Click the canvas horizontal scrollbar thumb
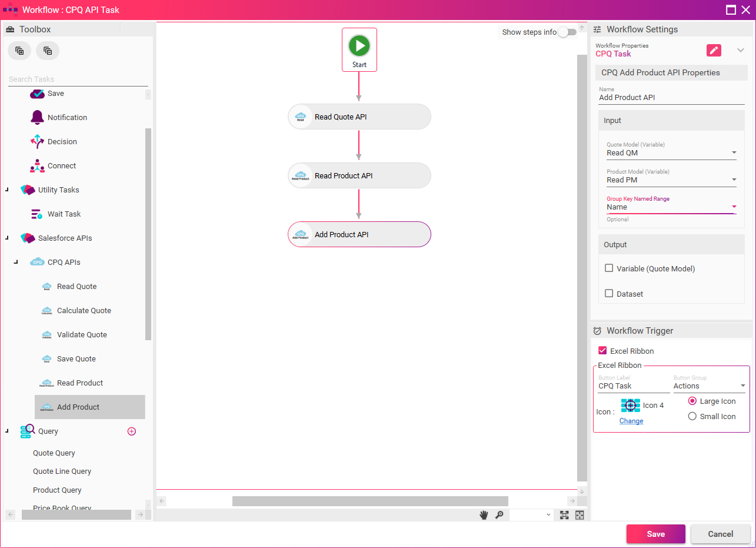This screenshot has width=756, height=548. point(370,501)
